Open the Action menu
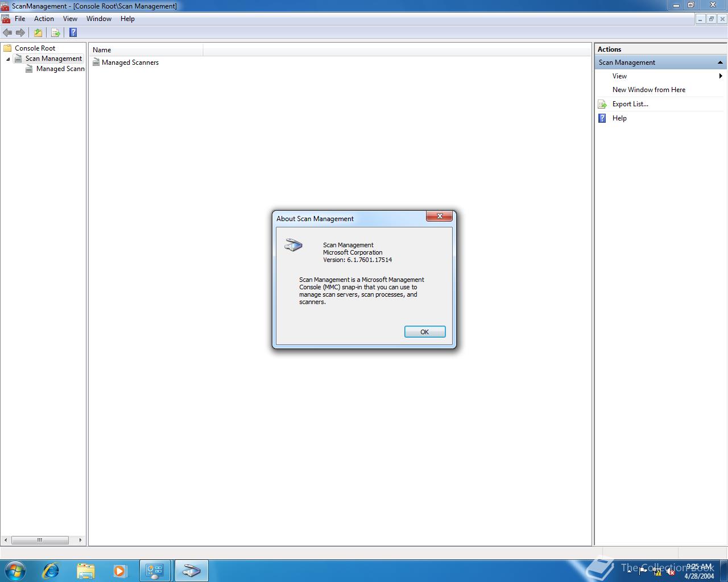Image resolution: width=728 pixels, height=582 pixels. tap(44, 19)
